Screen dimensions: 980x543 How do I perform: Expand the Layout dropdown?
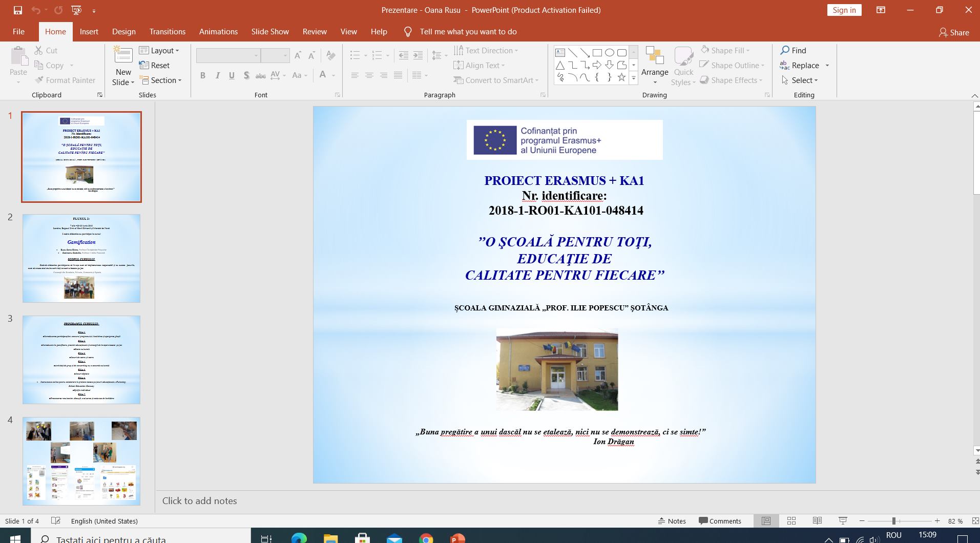click(x=159, y=50)
